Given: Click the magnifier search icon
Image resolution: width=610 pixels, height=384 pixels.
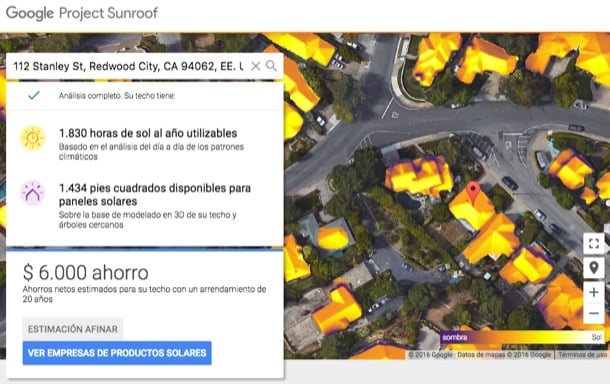Looking at the screenshot, I should tap(272, 66).
